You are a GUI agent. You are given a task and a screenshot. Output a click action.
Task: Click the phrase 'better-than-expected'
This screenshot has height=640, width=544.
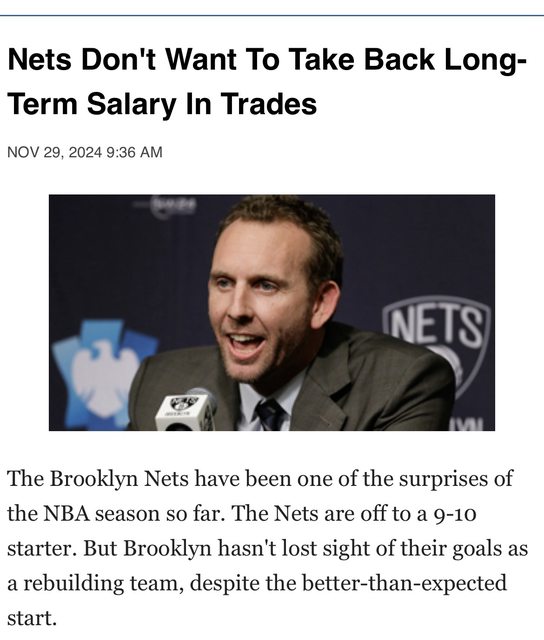tap(404, 583)
